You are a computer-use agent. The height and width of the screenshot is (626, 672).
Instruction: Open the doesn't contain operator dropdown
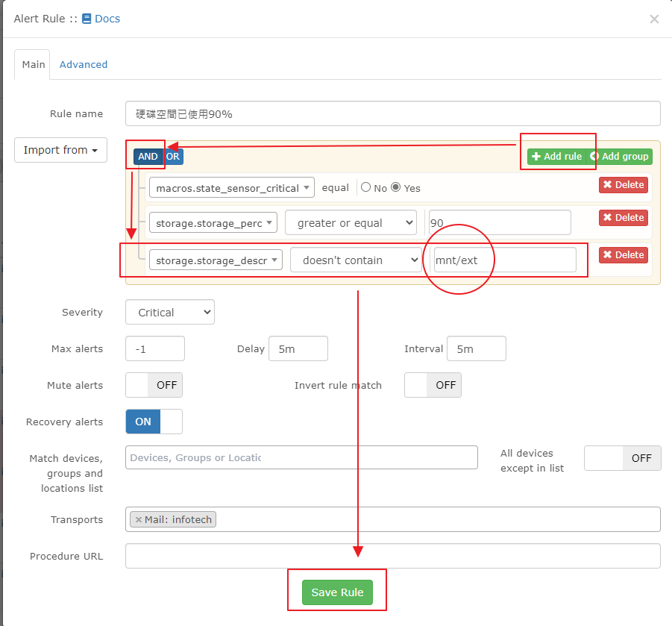pos(357,260)
